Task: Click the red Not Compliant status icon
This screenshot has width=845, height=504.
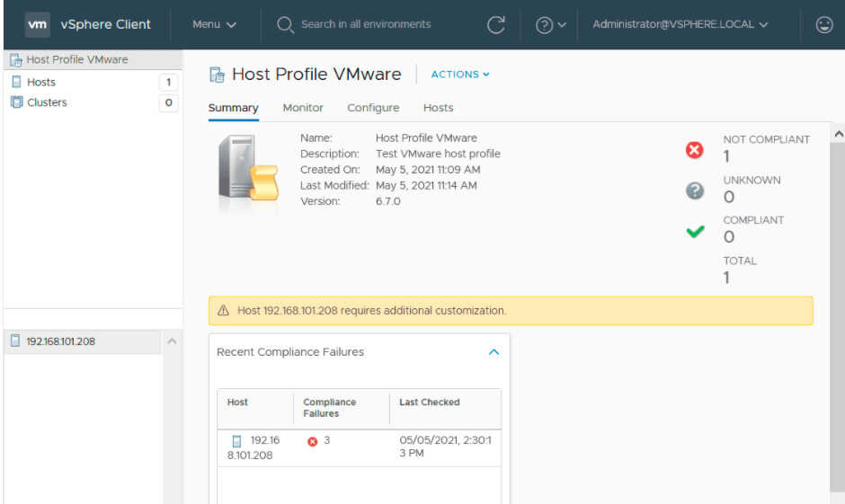Action: pos(695,150)
